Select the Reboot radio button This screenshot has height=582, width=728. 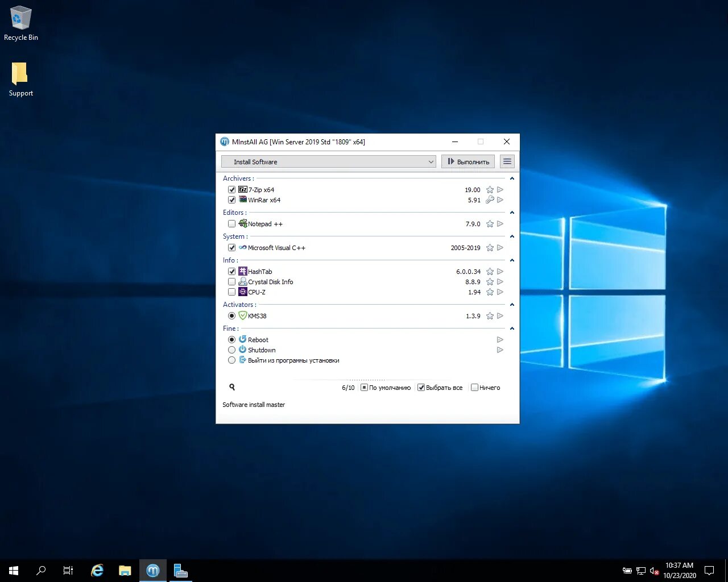point(232,340)
